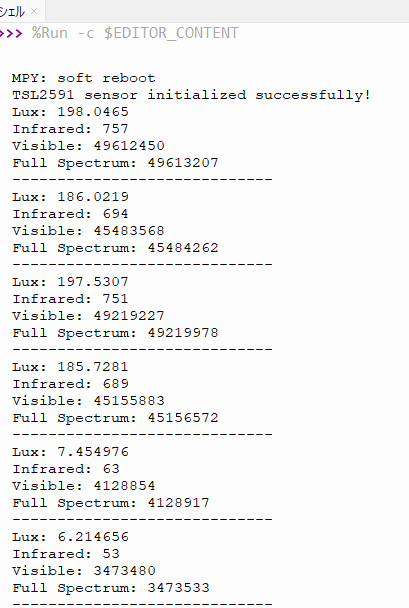Click the Full Spectrum: 49613207 line
Image resolution: width=409 pixels, height=608 pixels.
coord(115,163)
